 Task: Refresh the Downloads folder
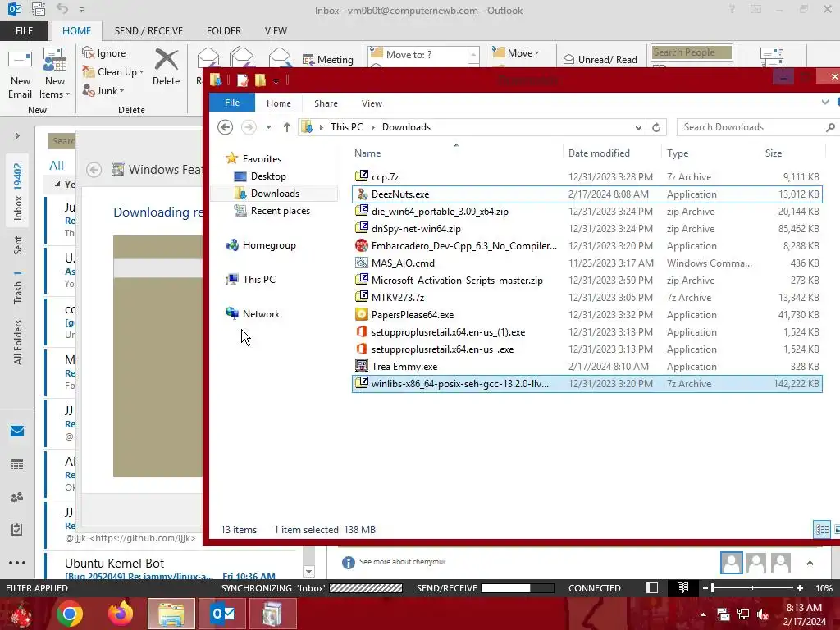pos(656,127)
